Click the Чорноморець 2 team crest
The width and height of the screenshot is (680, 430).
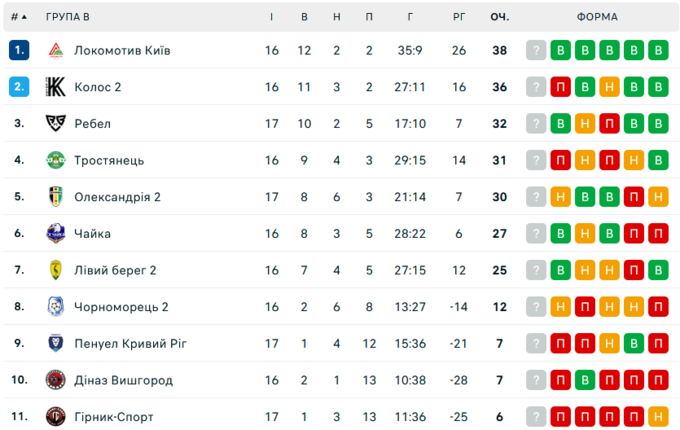click(56, 307)
